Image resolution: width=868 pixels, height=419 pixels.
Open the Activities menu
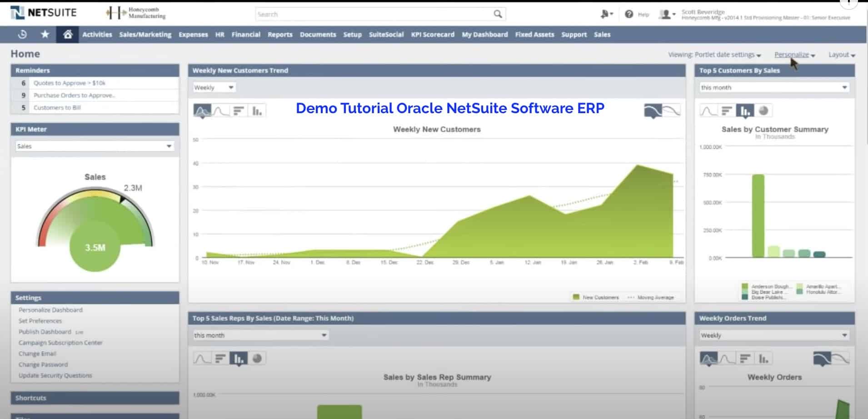97,35
